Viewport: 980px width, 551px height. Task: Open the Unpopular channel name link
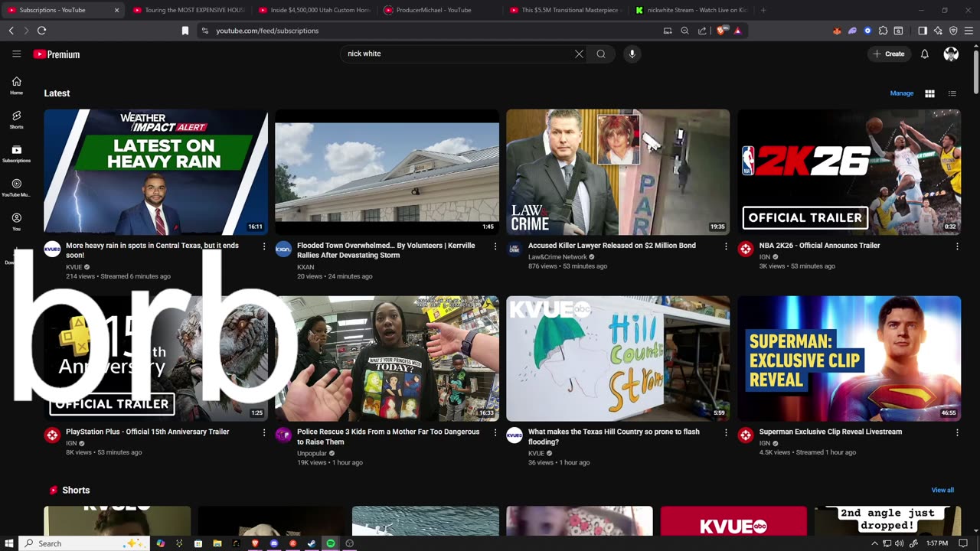[312, 453]
